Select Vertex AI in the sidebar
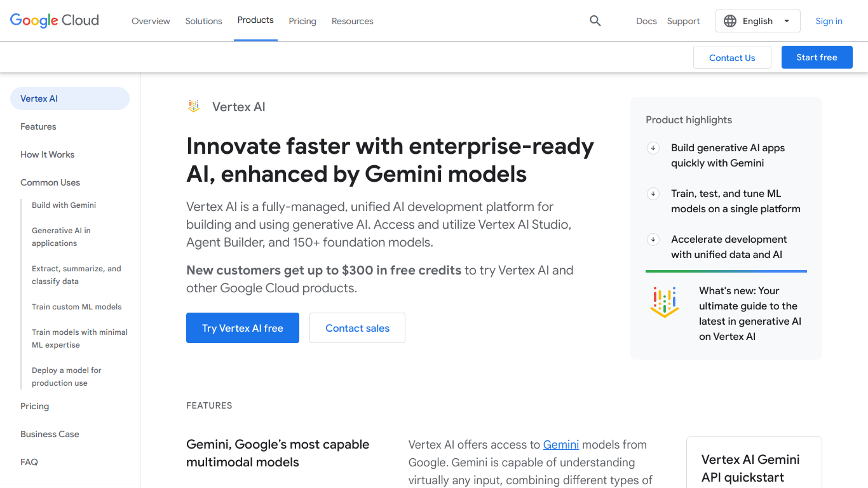This screenshot has width=868, height=488. click(x=70, y=98)
